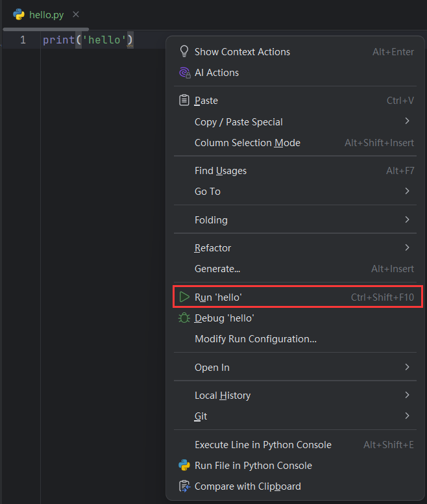The width and height of the screenshot is (427, 504).
Task: Click the Python icon beside Run File in Python Console
Action: pyautogui.click(x=184, y=466)
